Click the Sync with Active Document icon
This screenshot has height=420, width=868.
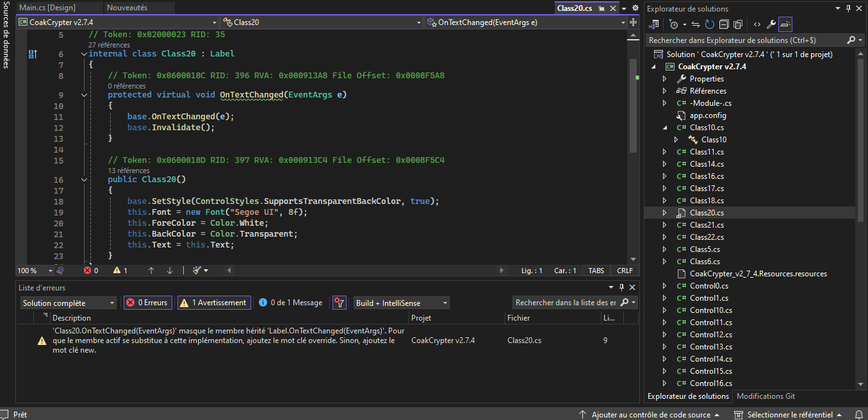pyautogui.click(x=696, y=24)
